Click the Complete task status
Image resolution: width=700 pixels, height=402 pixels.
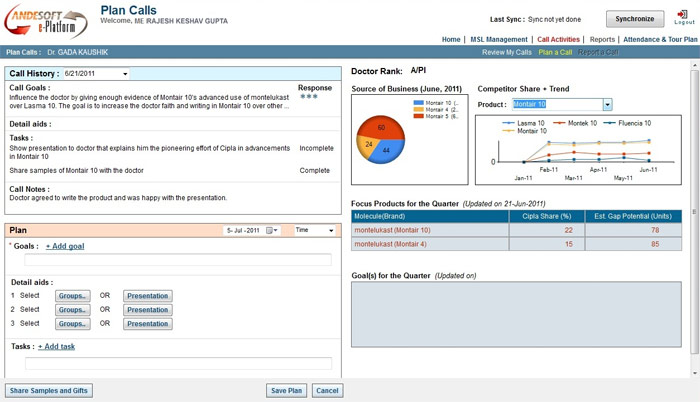point(315,171)
